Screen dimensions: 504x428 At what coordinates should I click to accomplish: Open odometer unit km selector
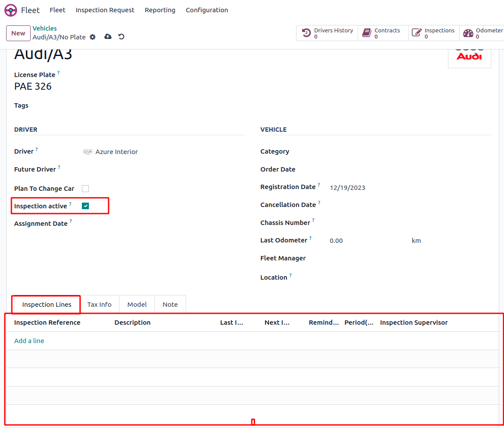pos(416,241)
